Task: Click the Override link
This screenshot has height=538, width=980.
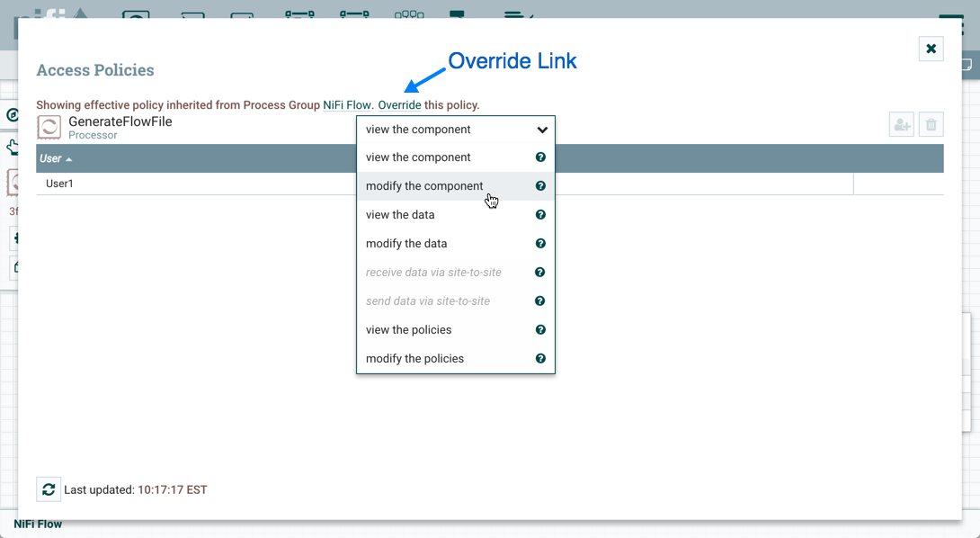Action: [x=399, y=105]
